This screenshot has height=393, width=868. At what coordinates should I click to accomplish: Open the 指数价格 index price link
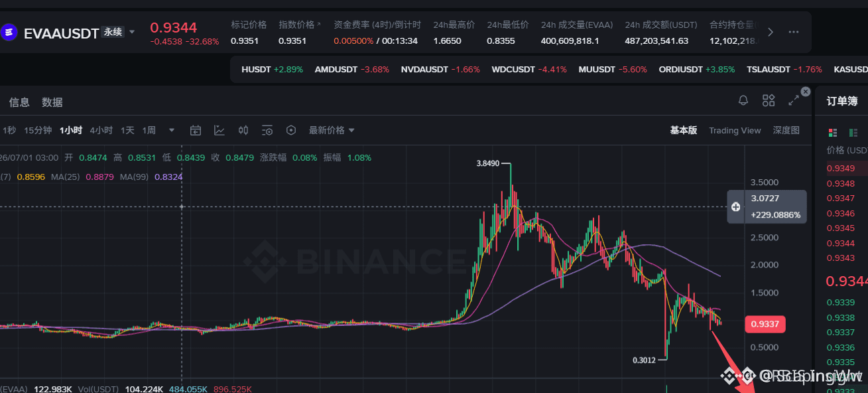tap(300, 25)
